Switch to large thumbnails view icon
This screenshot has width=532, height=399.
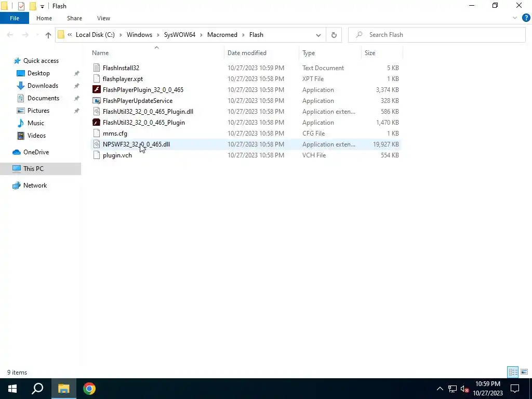(x=524, y=372)
